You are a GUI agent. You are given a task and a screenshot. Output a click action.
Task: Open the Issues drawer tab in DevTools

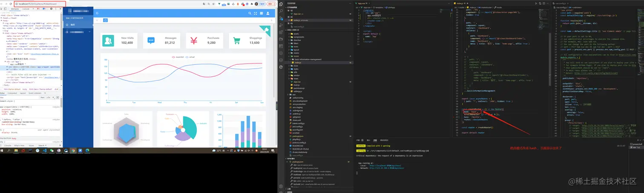(32, 145)
